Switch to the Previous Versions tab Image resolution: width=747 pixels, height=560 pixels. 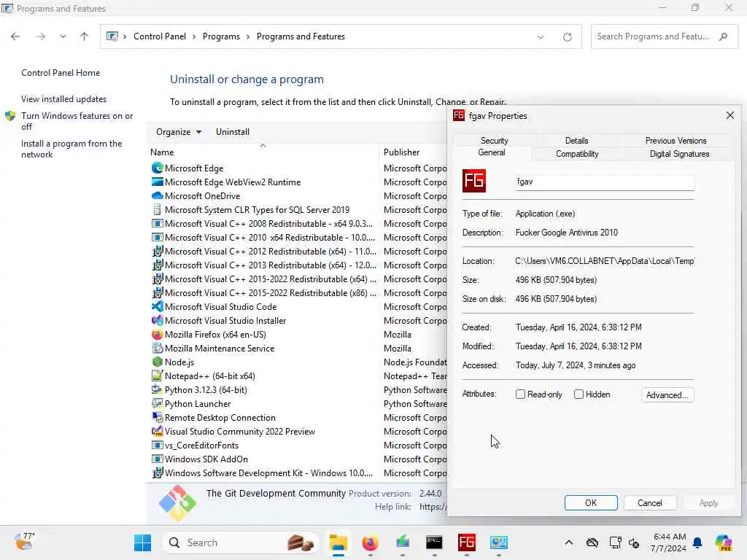pyautogui.click(x=676, y=141)
